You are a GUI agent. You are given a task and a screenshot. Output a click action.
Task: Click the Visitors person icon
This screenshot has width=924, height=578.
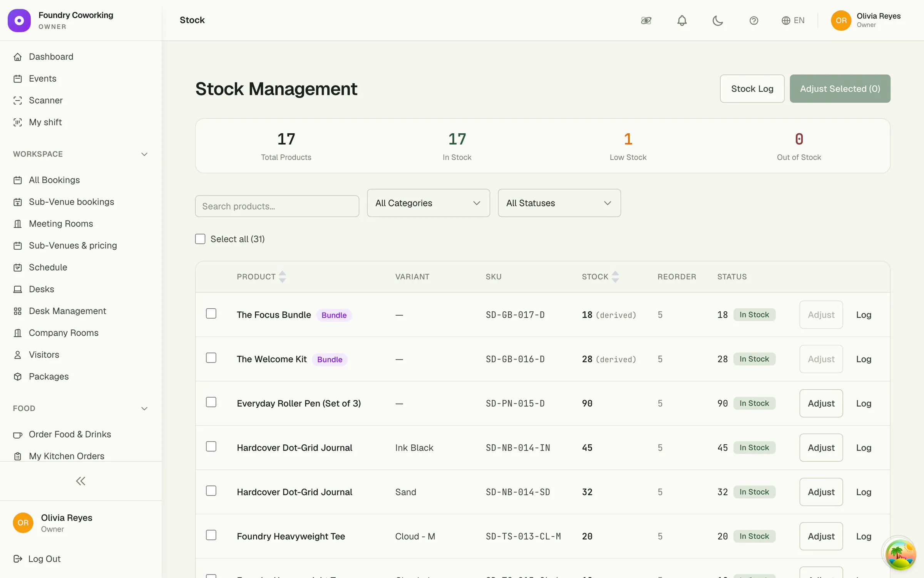[18, 355]
